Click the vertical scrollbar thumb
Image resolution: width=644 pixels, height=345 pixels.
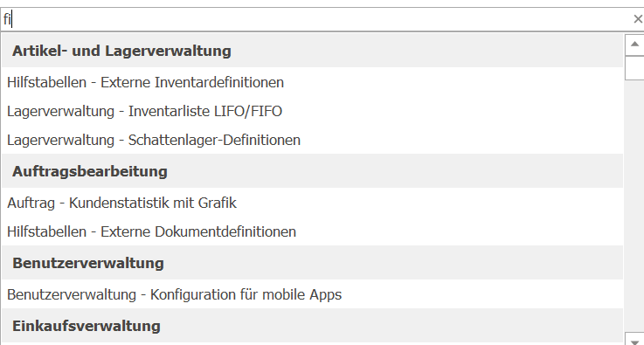point(634,68)
